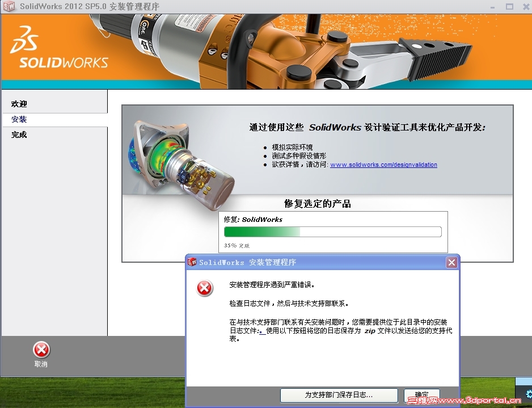Click the red Cancel (取消) icon
The width and height of the screenshot is (532, 408).
click(x=41, y=350)
